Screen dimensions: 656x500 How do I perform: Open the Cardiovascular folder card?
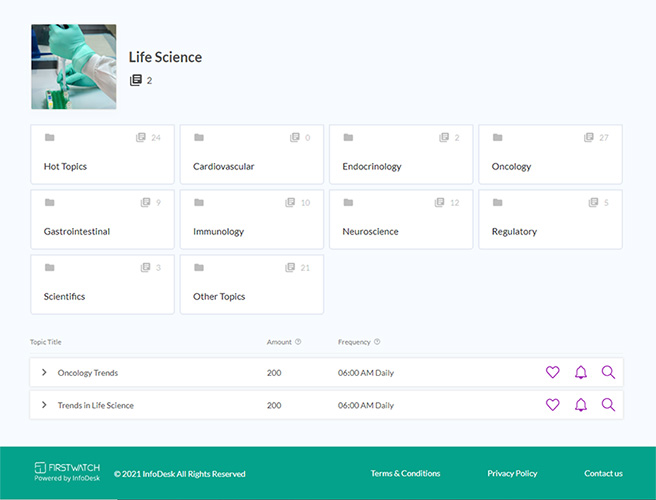(x=251, y=154)
